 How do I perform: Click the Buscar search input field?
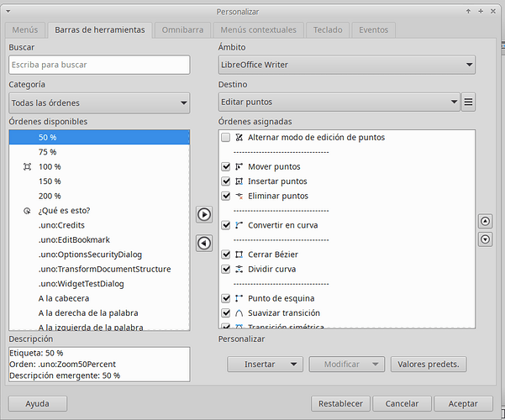[x=99, y=65]
